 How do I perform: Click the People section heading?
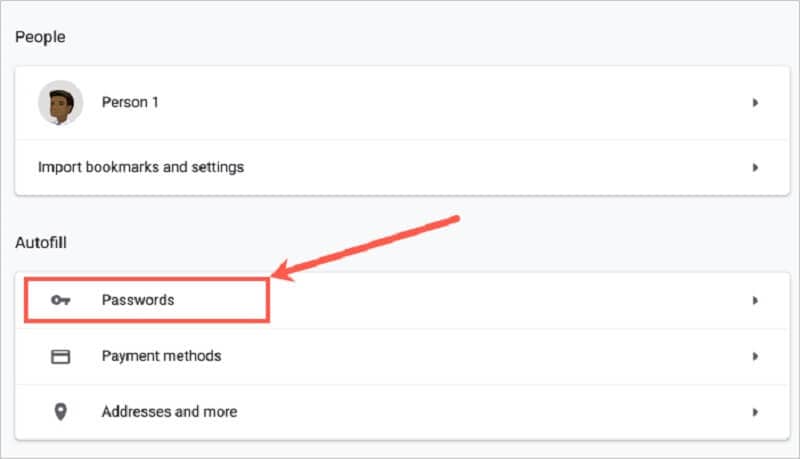[x=38, y=37]
